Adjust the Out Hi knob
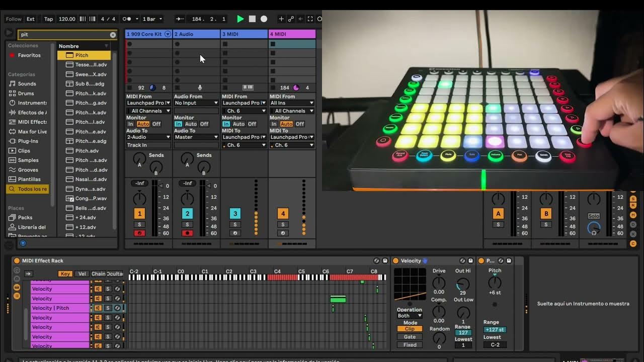 (x=463, y=283)
